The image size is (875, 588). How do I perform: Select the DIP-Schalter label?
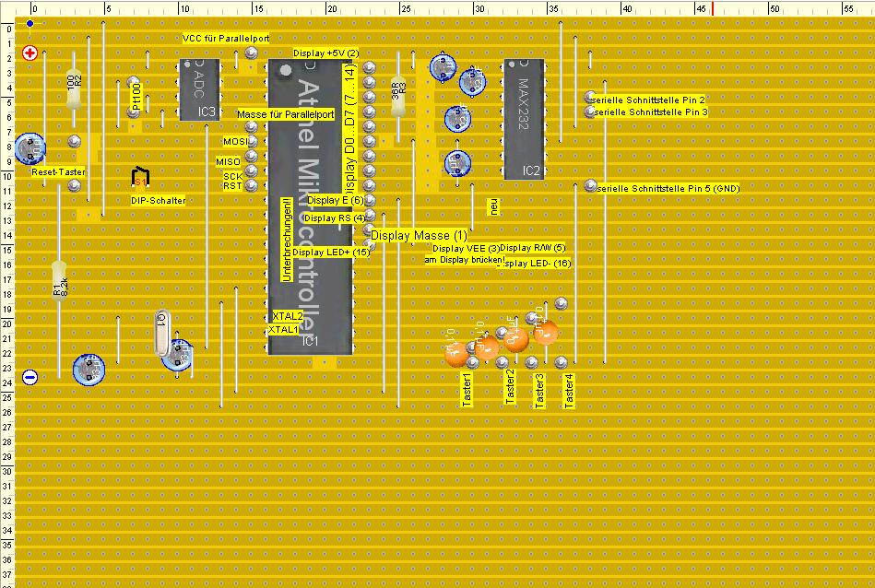tap(158, 200)
